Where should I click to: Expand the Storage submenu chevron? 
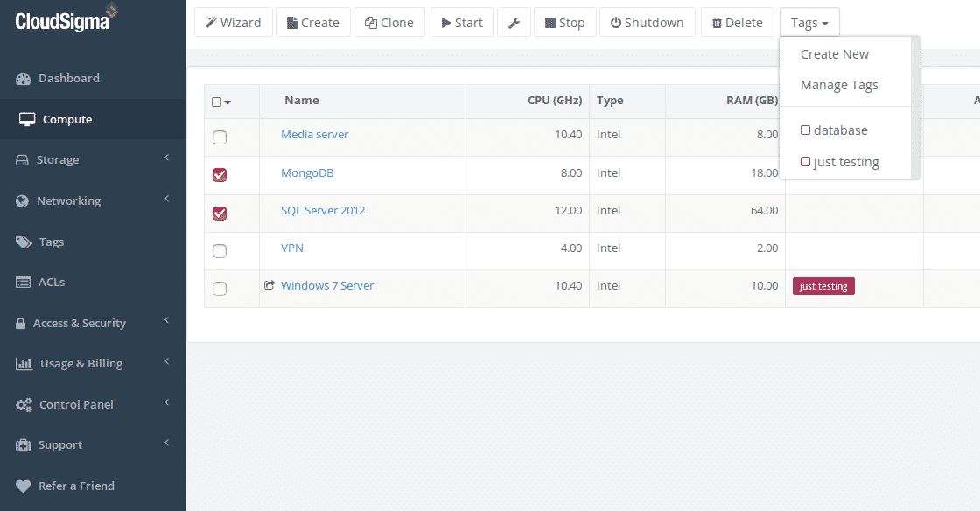tap(167, 157)
